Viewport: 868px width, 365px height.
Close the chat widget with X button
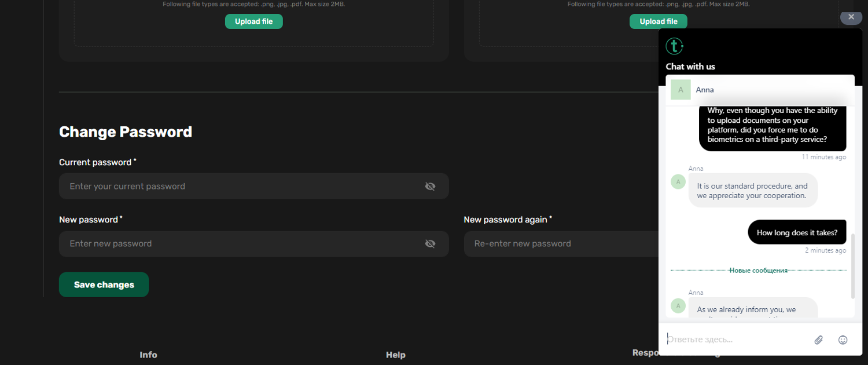(x=851, y=17)
